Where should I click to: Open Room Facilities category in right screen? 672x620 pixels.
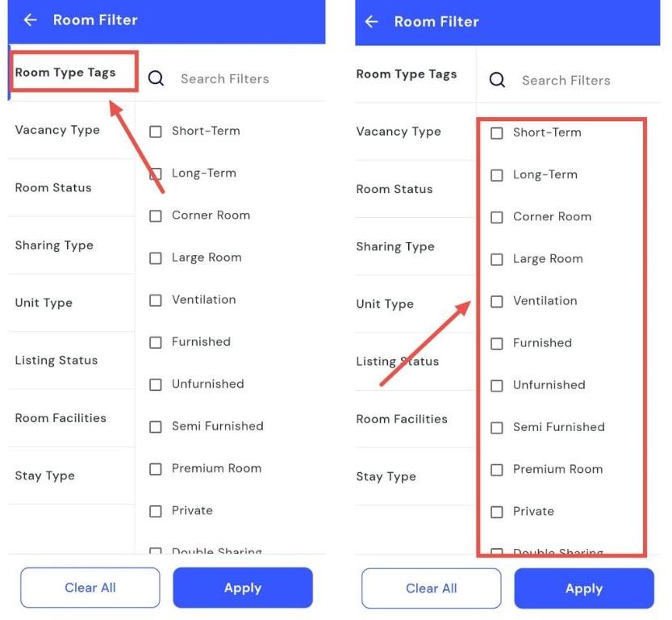(402, 419)
